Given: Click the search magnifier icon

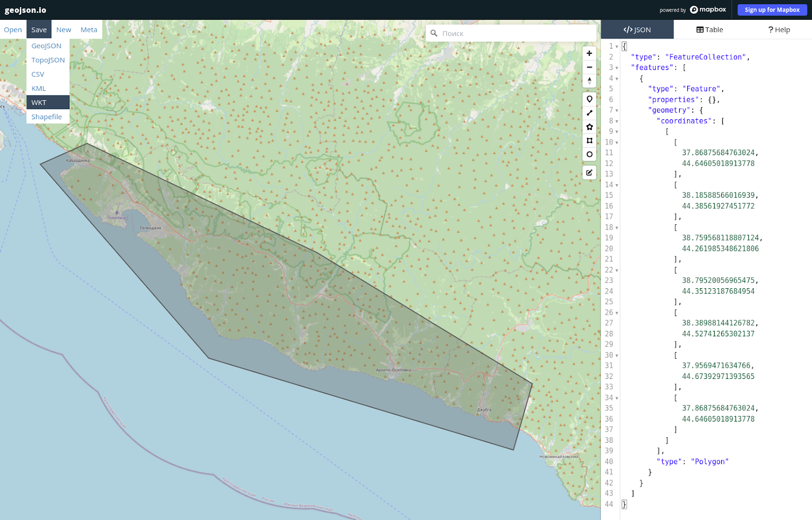Looking at the screenshot, I should coord(434,33).
